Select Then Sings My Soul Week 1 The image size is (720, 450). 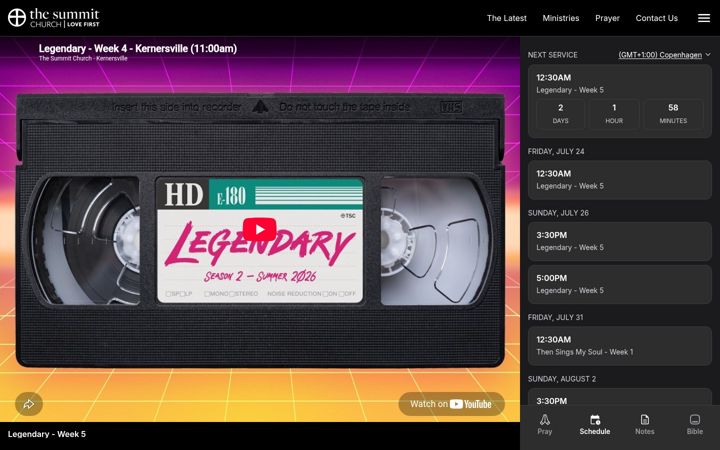[x=619, y=346]
